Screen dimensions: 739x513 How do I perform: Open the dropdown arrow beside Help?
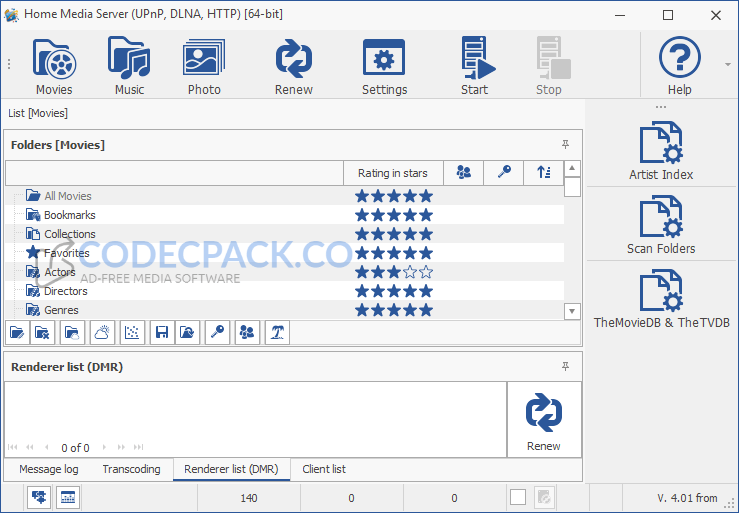[728, 65]
